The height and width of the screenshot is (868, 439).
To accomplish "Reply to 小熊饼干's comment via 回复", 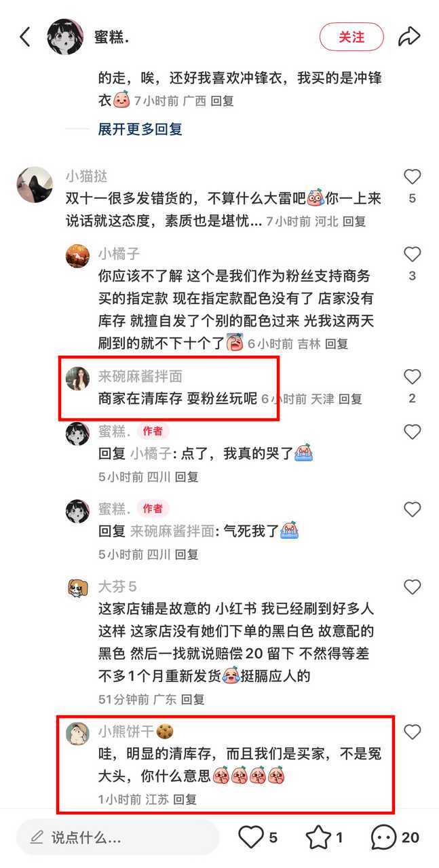I will [x=185, y=799].
